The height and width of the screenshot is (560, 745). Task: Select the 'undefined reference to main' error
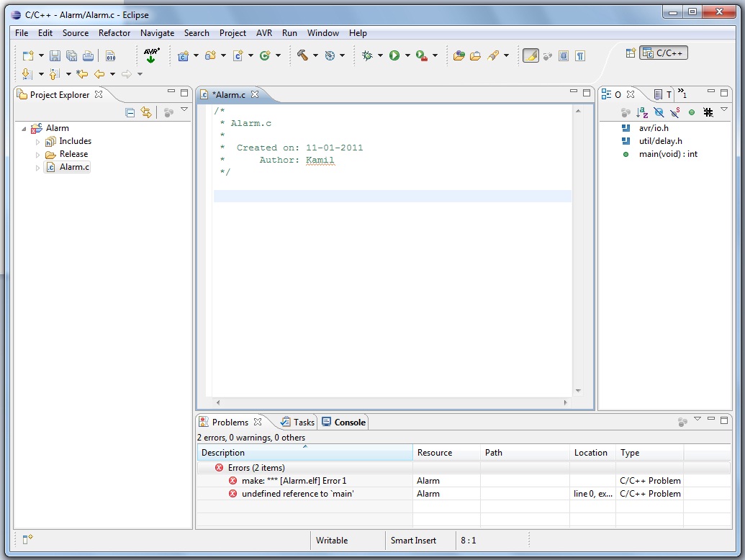(x=297, y=494)
